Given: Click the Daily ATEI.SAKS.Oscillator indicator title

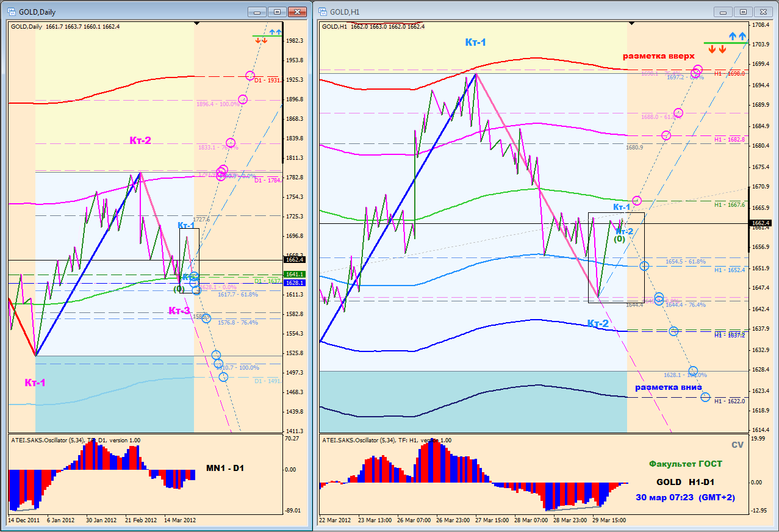Looking at the screenshot, I should (75, 440).
